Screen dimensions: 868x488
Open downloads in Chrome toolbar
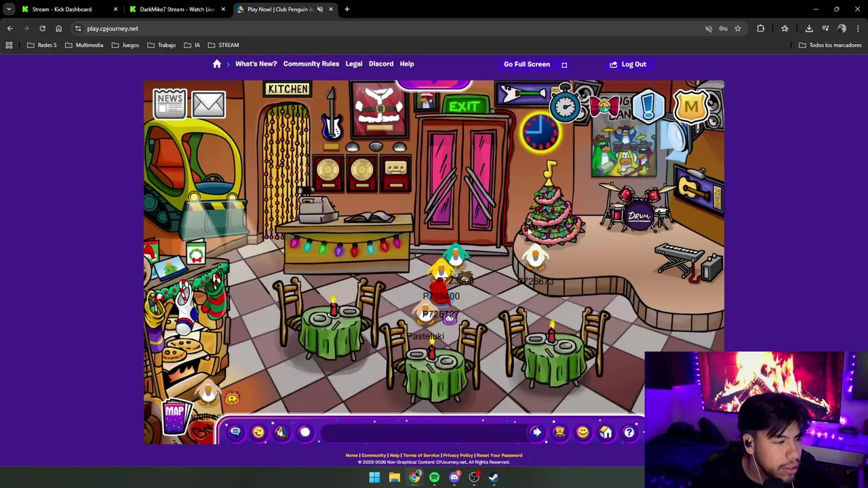pos(809,28)
